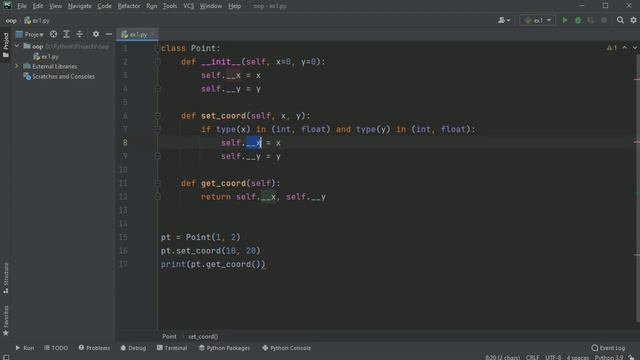
Task: Open Python Packages tool window
Action: point(224,348)
